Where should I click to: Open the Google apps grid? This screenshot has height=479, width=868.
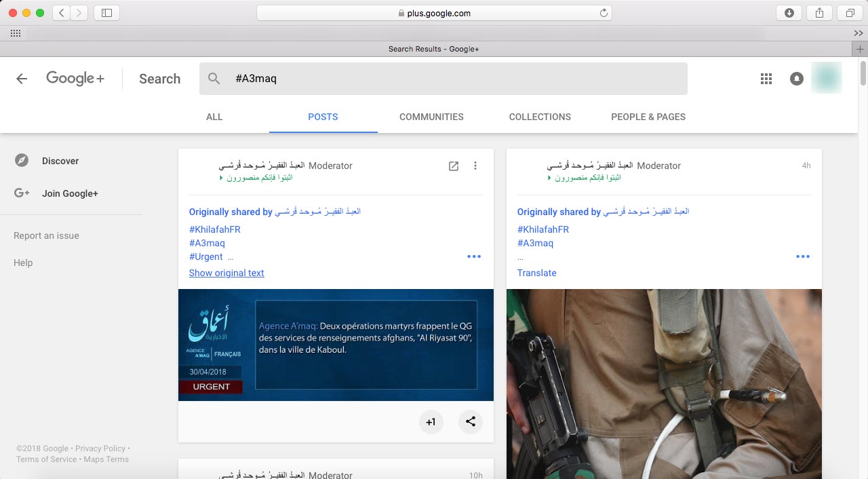tap(766, 79)
